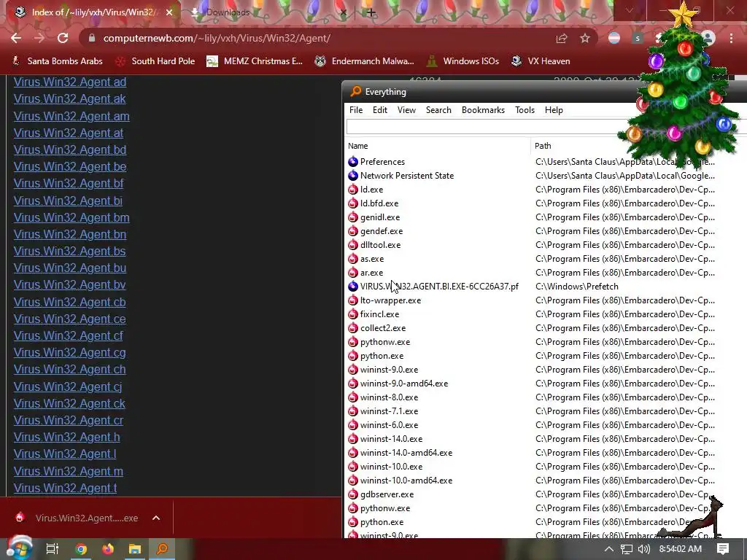Select genidl.exe icon in results
The height and width of the screenshot is (560, 747).
[353, 217]
